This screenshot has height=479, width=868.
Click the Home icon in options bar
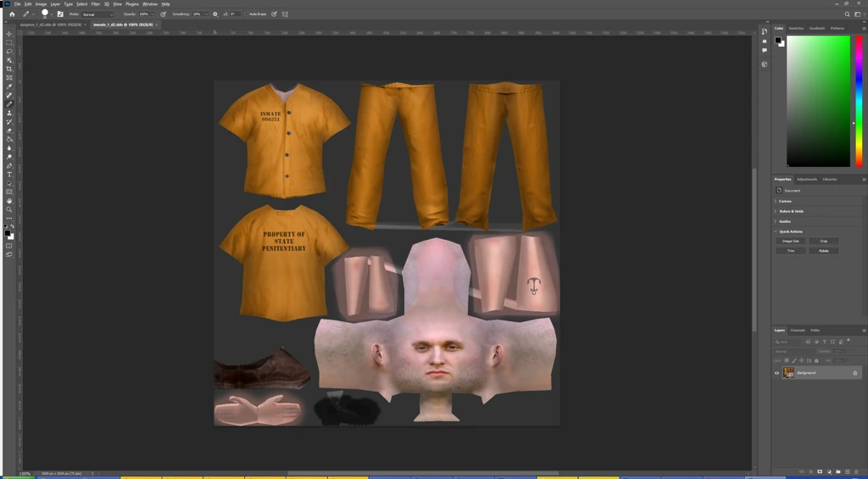(x=12, y=14)
